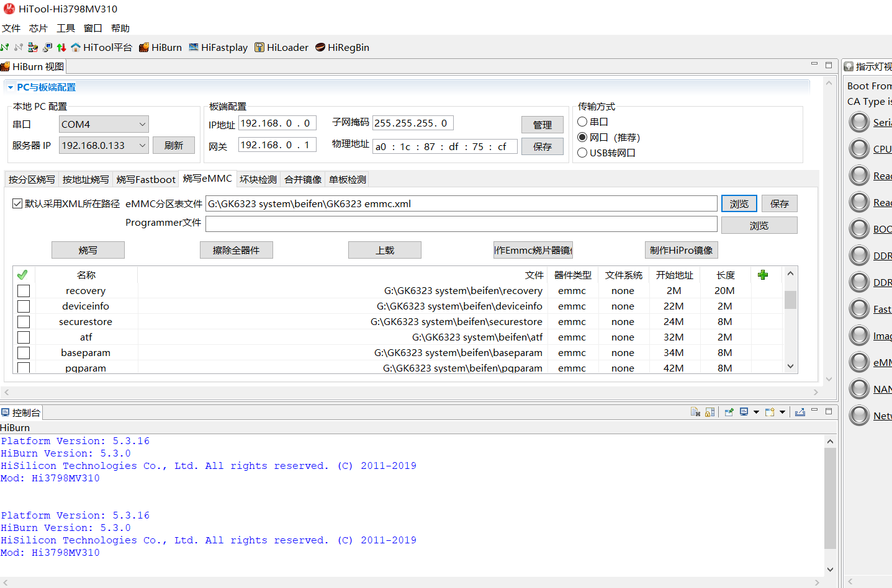892x588 pixels.
Task: Launch HiRegBin from the toolbar
Action: 342,47
